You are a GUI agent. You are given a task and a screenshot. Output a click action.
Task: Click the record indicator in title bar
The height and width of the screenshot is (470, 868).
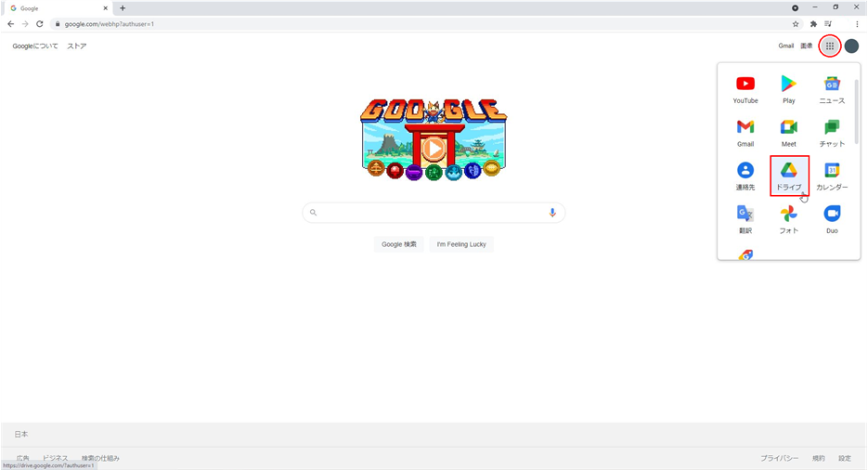[795, 7]
